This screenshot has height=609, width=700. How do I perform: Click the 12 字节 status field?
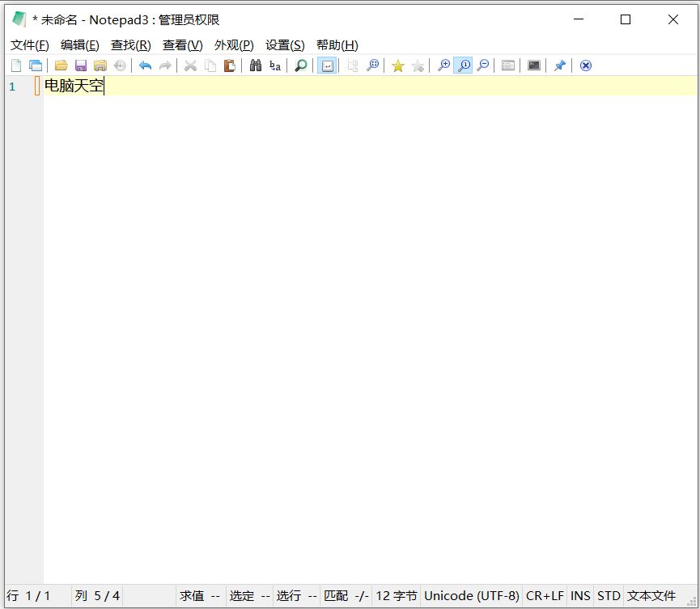tap(397, 595)
